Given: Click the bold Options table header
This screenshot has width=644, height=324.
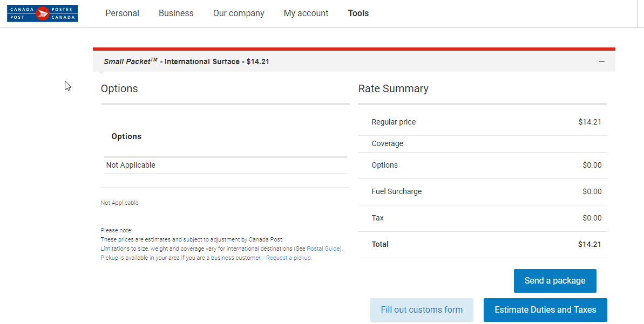Looking at the screenshot, I should pos(126,136).
